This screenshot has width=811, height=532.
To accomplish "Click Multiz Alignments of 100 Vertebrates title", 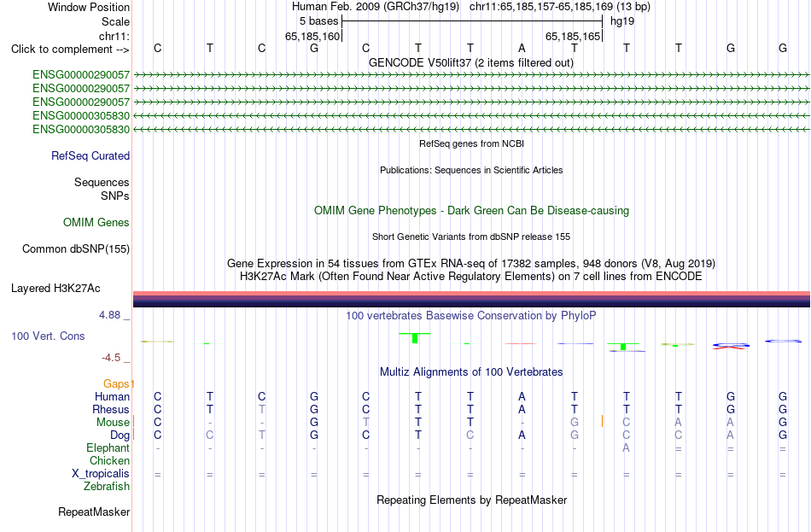I will (471, 372).
